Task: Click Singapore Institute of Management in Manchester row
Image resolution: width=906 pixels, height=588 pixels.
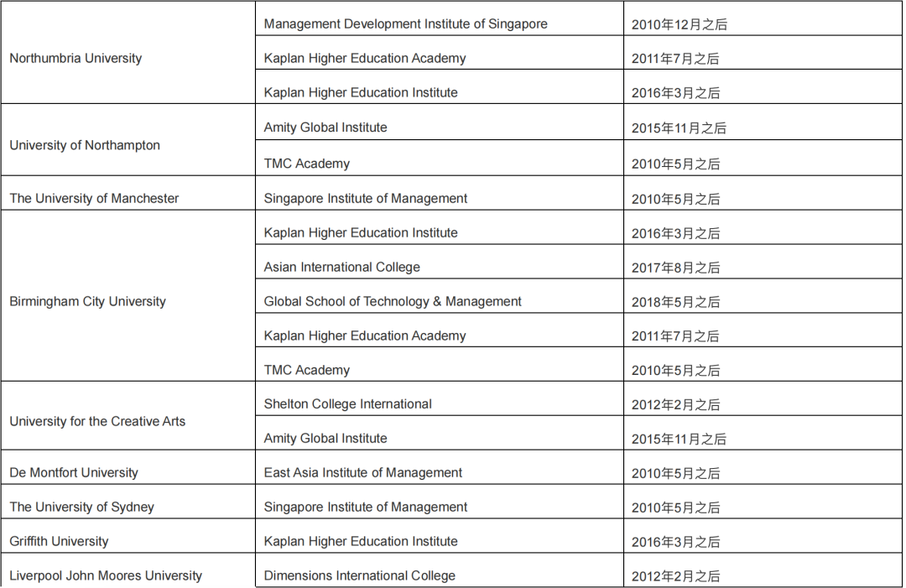Action: 366,198
